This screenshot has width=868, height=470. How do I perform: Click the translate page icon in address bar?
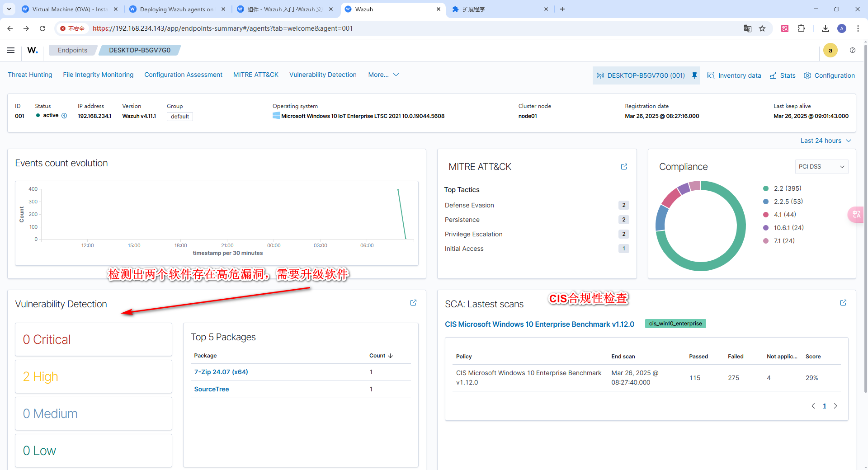point(748,28)
